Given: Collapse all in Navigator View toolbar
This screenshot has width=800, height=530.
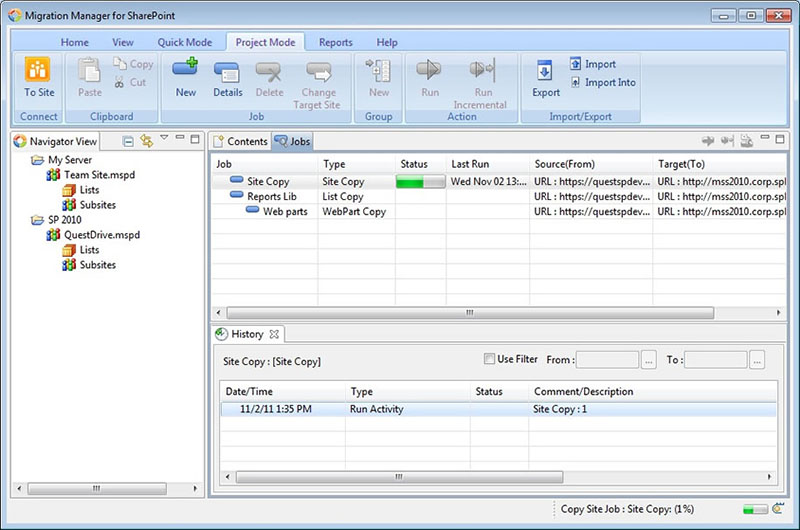Looking at the screenshot, I should point(128,141).
